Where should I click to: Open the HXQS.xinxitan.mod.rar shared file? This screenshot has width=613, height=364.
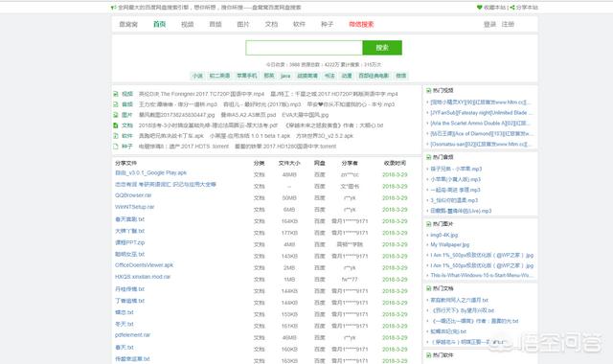point(143,277)
